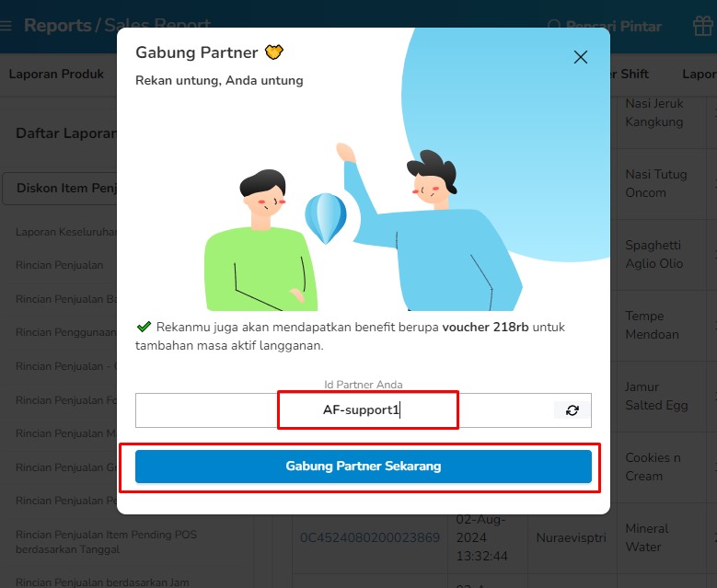Select Rincian Penjualan berdasarkan Jam
717x588 pixels.
pos(102,582)
